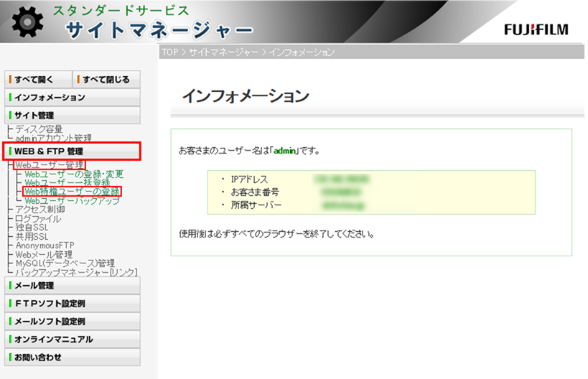
Task: Click すべて開く to expand all menus
Action: [36, 79]
